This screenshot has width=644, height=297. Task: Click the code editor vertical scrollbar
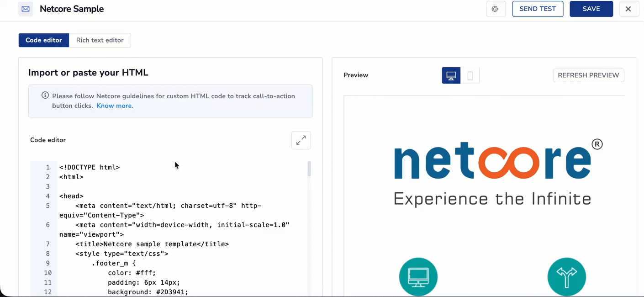tap(309, 169)
